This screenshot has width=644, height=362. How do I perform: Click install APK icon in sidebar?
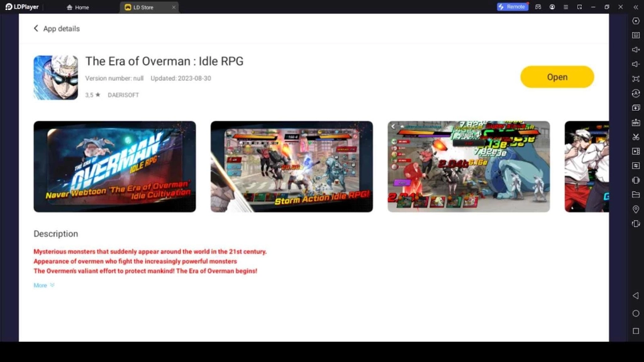pyautogui.click(x=636, y=123)
